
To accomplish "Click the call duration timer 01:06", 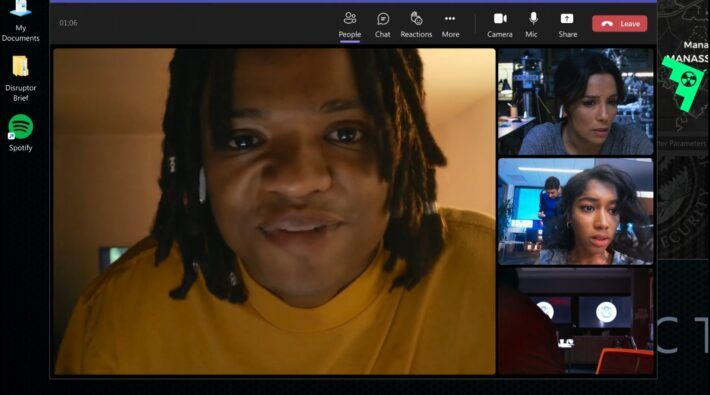I will click(x=68, y=23).
